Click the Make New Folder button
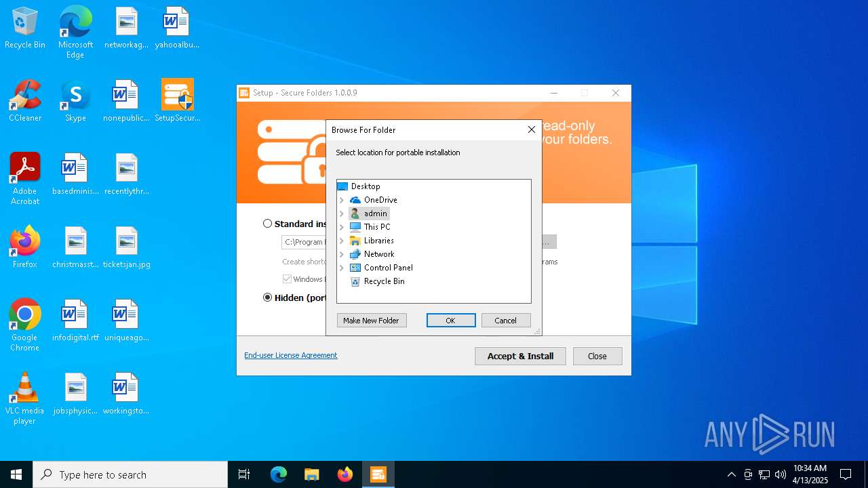This screenshot has width=868, height=488. pos(372,321)
